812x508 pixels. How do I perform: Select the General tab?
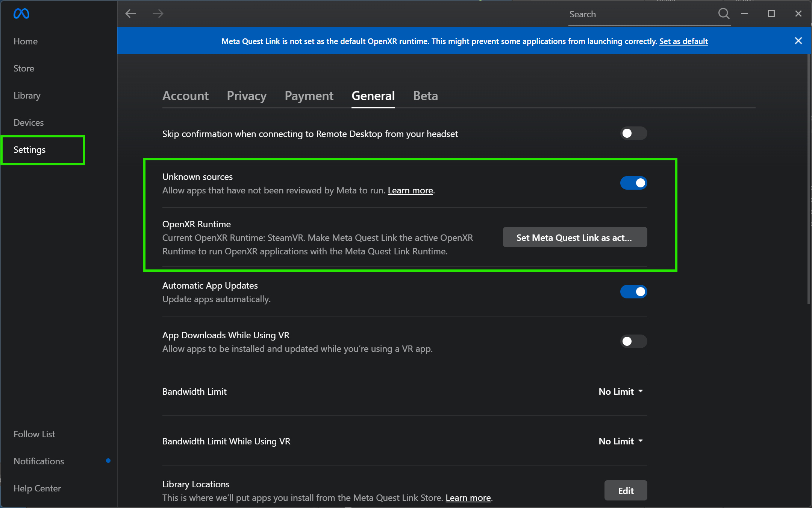[373, 96]
